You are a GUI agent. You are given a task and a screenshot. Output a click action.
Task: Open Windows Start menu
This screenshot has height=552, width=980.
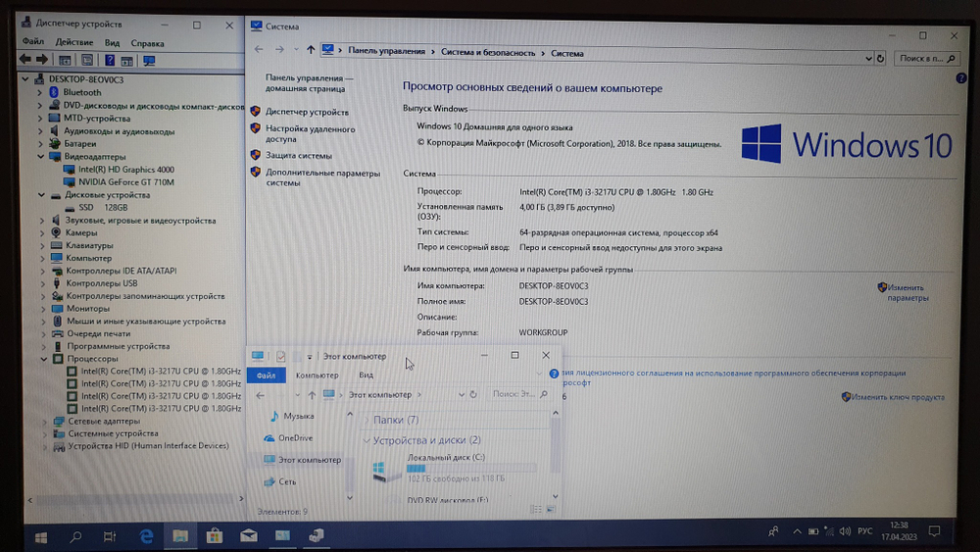point(41,537)
